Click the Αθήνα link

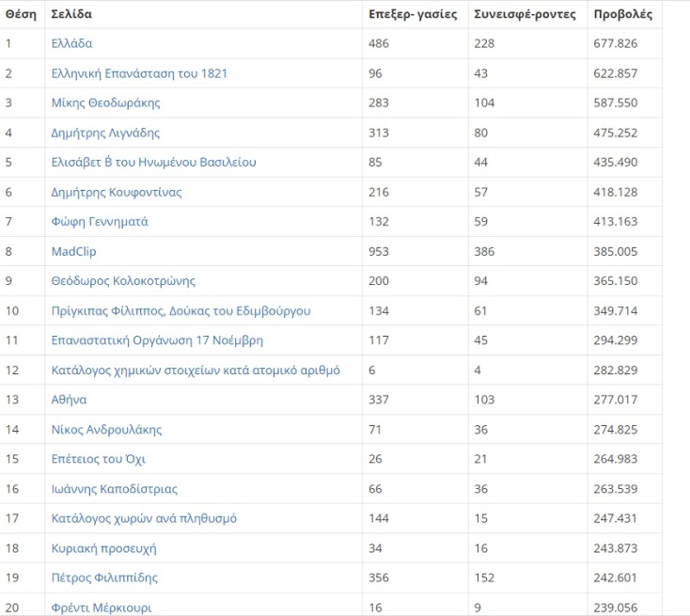[69, 400]
